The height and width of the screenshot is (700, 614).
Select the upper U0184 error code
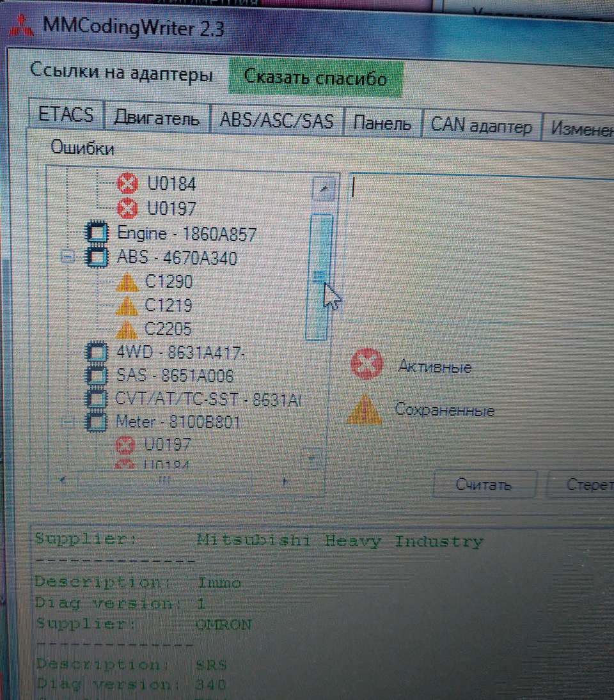tap(171, 183)
